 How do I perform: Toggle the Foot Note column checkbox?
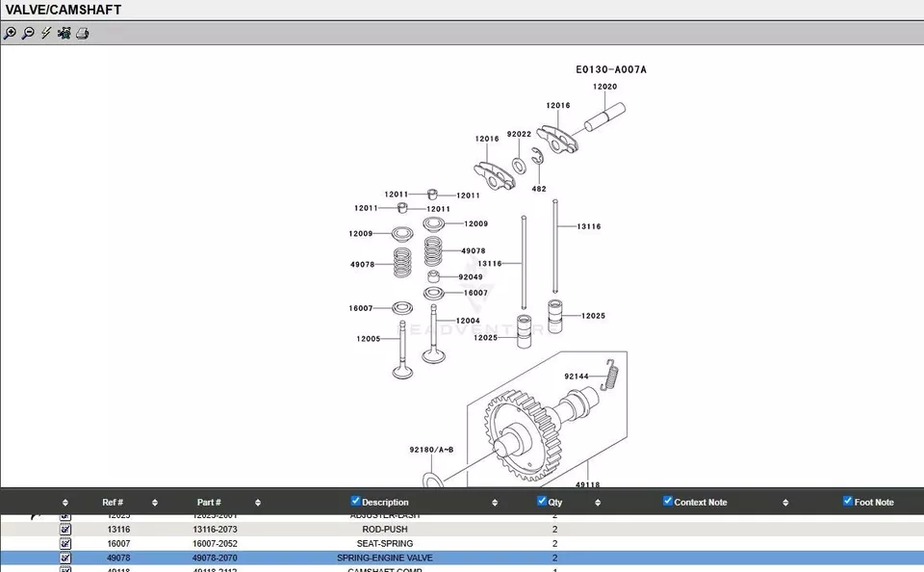tap(848, 501)
